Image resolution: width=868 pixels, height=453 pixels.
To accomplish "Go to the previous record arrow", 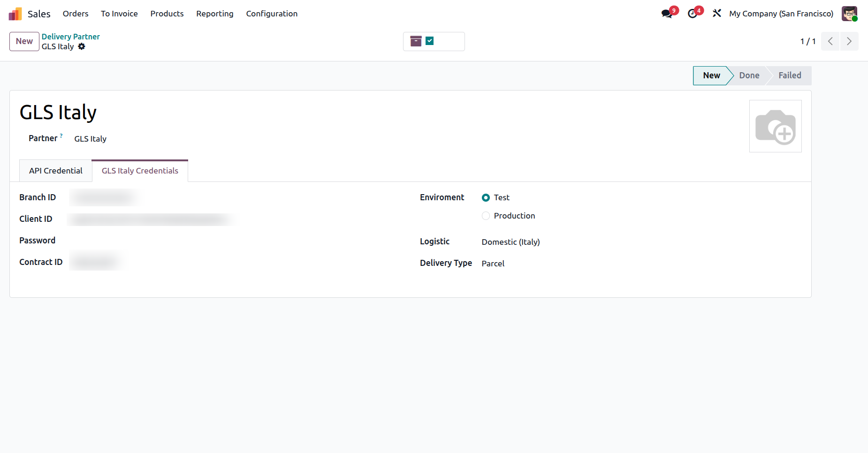I will (x=830, y=41).
